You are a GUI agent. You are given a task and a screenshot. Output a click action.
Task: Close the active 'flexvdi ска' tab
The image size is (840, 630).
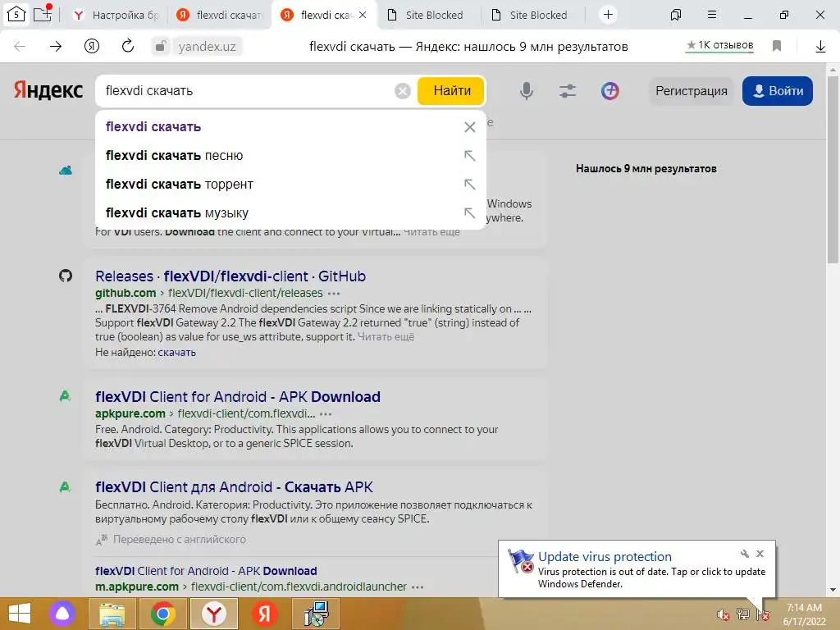click(x=363, y=15)
